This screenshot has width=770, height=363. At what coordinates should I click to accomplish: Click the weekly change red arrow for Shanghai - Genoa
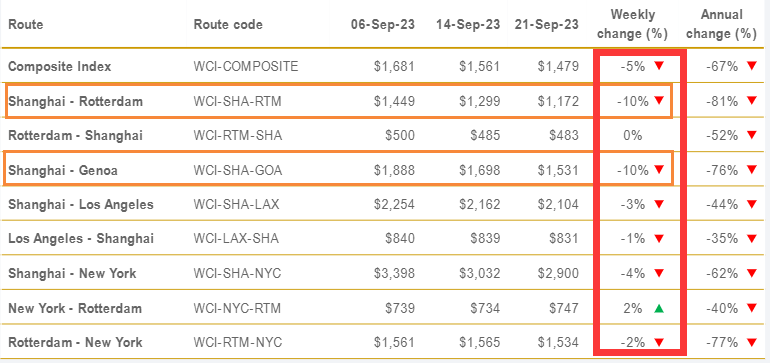(659, 170)
